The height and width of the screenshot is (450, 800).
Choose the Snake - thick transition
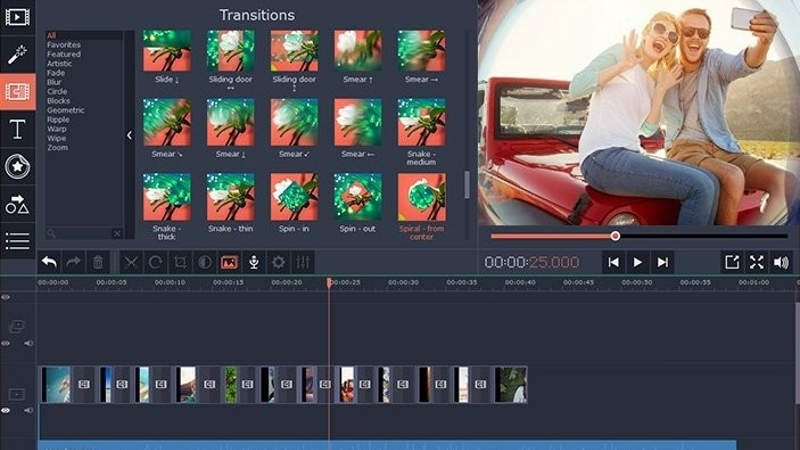[x=167, y=197]
